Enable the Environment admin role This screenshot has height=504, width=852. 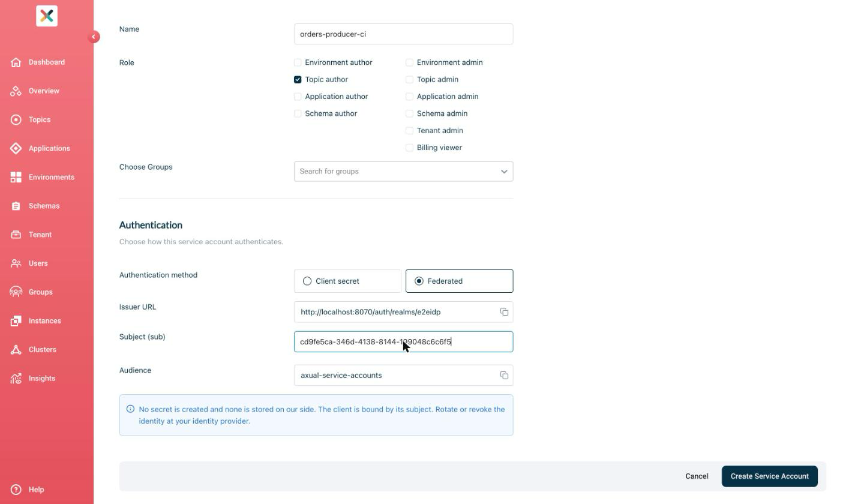409,62
